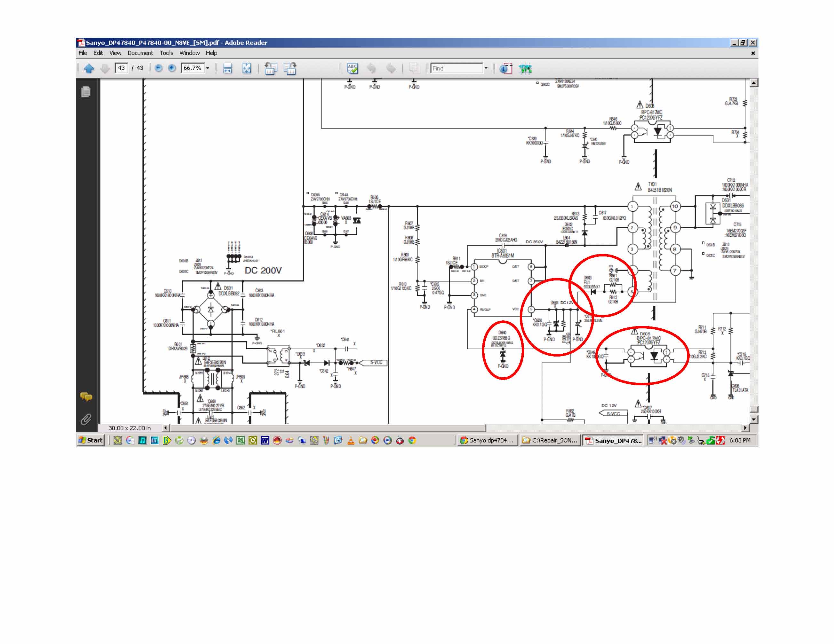Image resolution: width=834 pixels, height=644 pixels.
Task: Click the spell check ABC icon
Action: click(352, 68)
